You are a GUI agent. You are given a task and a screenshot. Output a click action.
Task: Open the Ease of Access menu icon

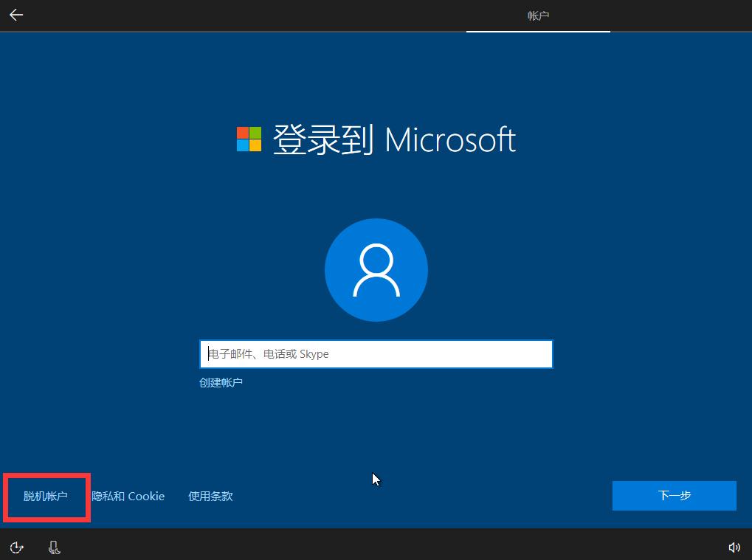[16, 547]
